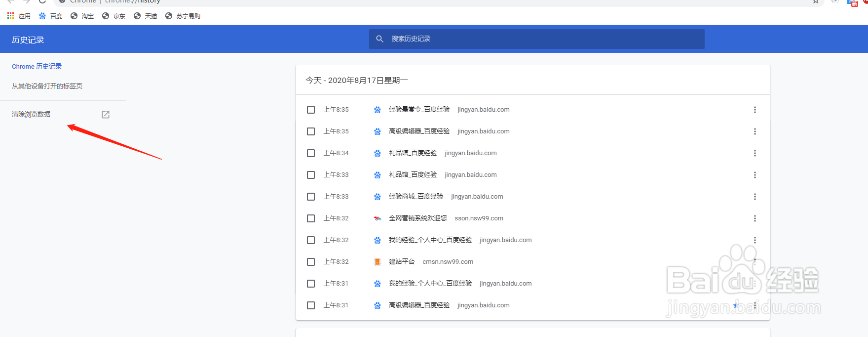Mark the checkbox for 建站平台 entry
The height and width of the screenshot is (337, 868).
pyautogui.click(x=311, y=262)
